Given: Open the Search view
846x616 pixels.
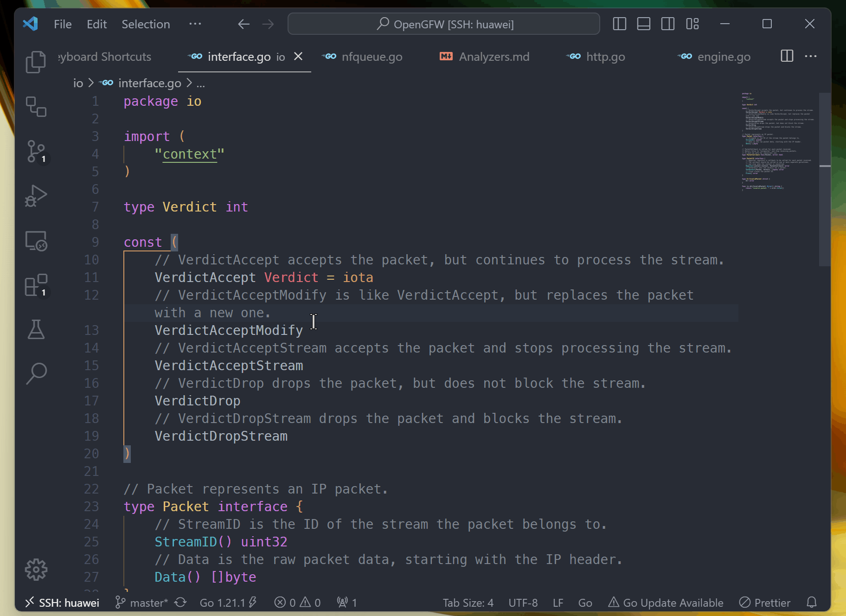Looking at the screenshot, I should pos(36,373).
